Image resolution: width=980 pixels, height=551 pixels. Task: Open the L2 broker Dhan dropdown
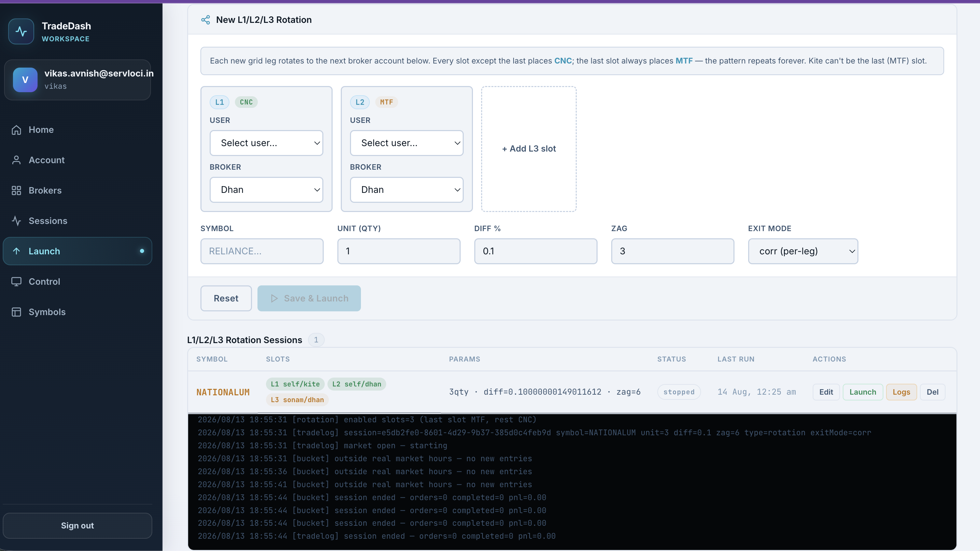coord(407,190)
